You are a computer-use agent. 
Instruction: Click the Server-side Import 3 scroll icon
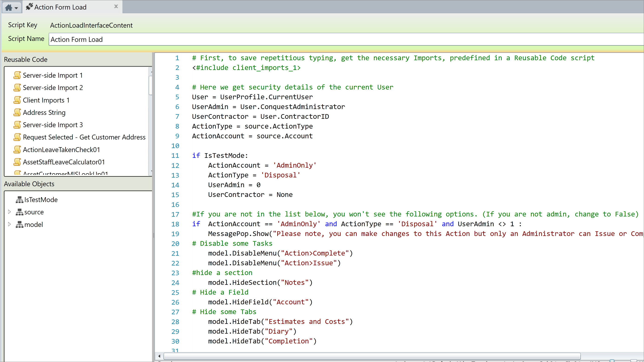coord(17,125)
